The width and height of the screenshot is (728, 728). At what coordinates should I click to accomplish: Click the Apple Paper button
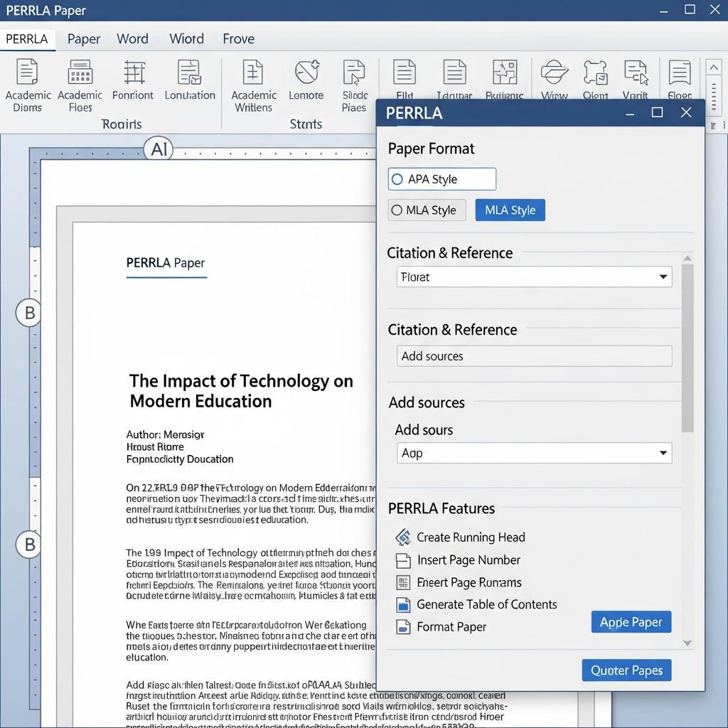point(631,621)
